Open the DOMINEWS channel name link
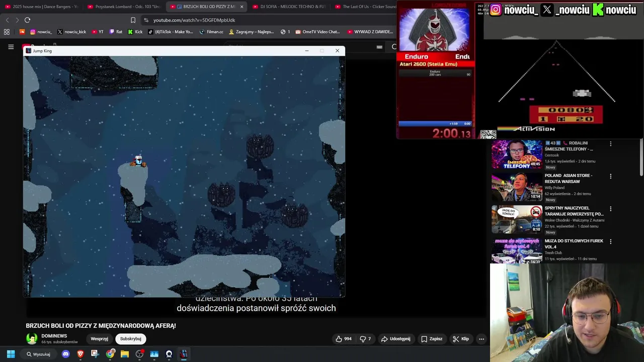 pyautogui.click(x=54, y=336)
